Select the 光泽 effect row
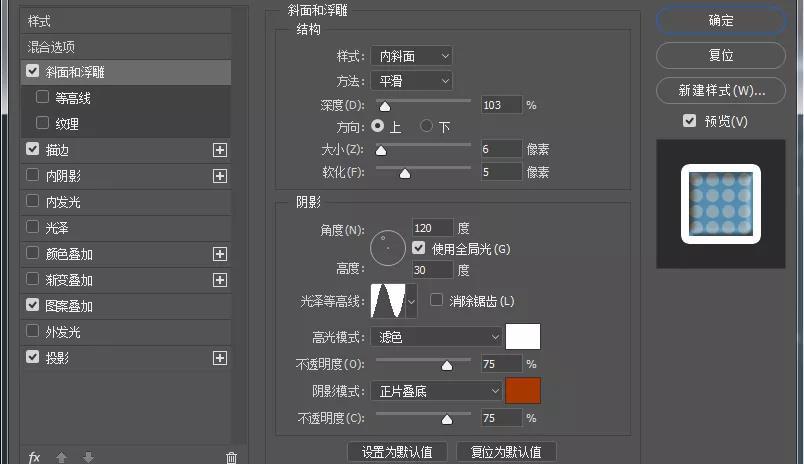Image resolution: width=804 pixels, height=464 pixels. (126, 228)
